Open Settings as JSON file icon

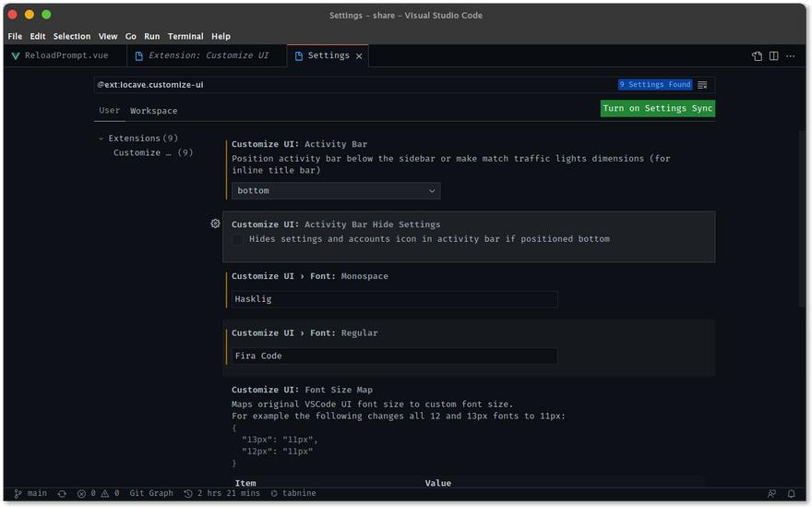tap(757, 55)
